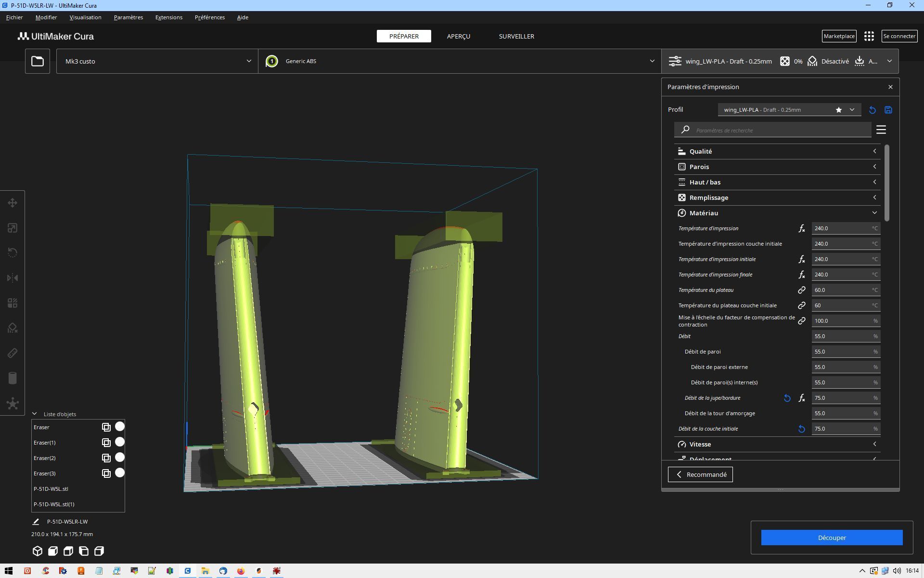Expand the Parois settings section
This screenshot has height=578, width=924.
778,167
